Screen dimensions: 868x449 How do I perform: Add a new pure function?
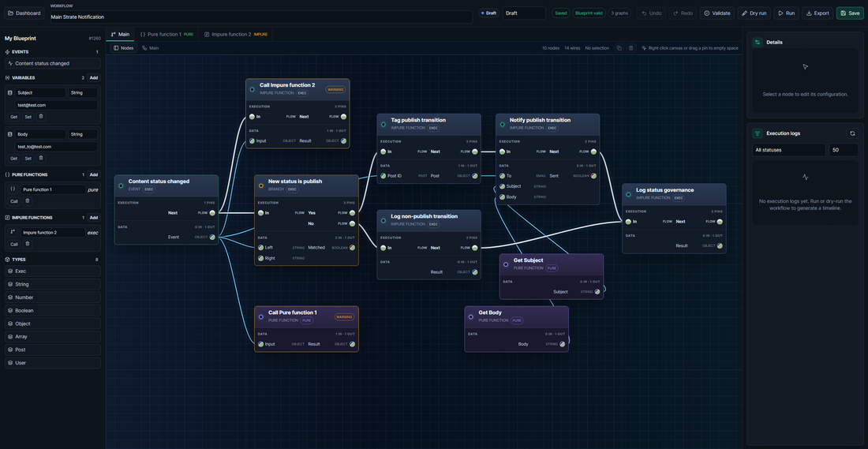click(x=94, y=174)
